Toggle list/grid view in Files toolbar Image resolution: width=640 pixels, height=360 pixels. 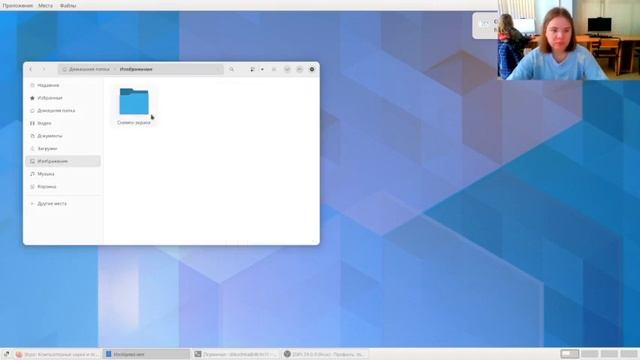point(252,69)
